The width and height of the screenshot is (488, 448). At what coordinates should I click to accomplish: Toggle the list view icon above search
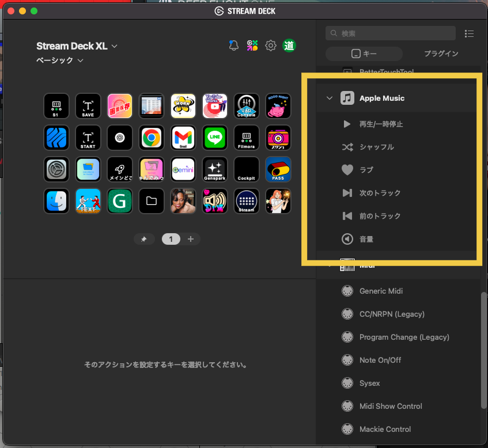470,34
